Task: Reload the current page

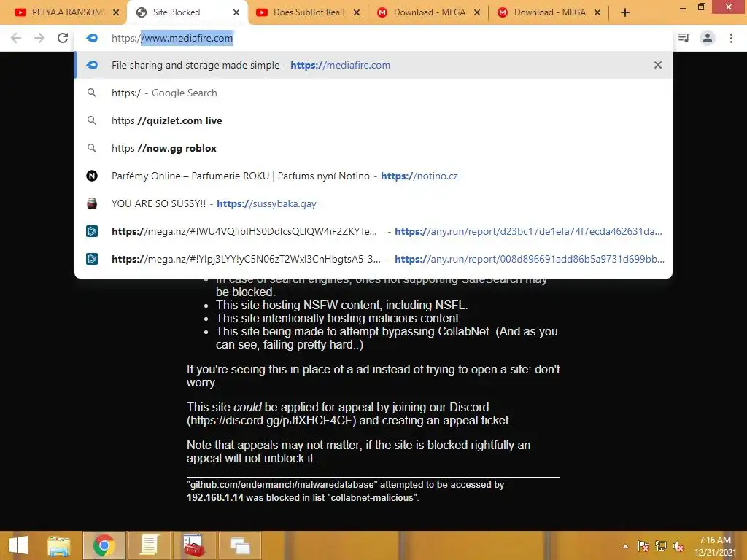Action: (x=63, y=38)
